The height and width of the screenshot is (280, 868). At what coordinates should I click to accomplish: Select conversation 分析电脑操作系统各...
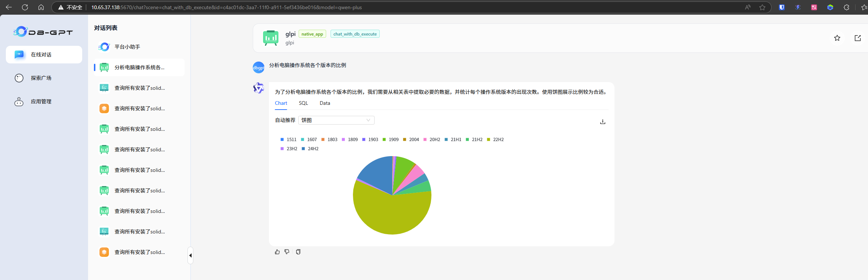pyautogui.click(x=139, y=67)
